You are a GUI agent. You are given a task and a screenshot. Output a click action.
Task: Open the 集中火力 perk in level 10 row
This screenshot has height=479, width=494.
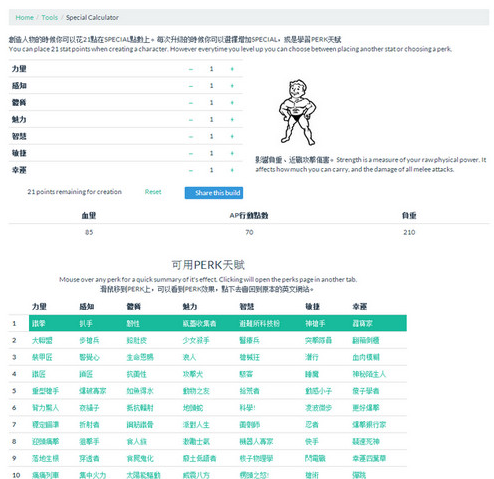click(x=93, y=475)
